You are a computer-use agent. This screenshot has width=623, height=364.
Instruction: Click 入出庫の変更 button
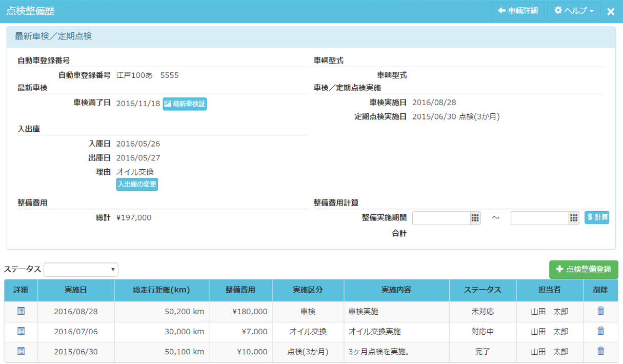tap(137, 184)
